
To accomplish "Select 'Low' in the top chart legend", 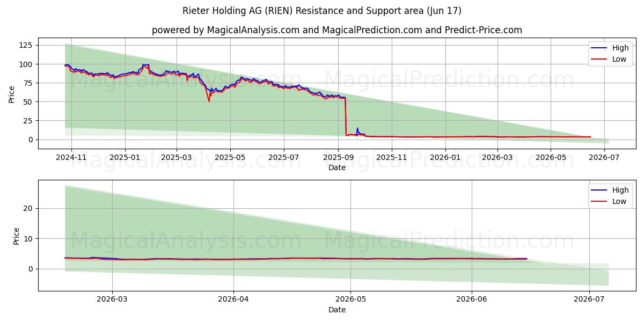I will coord(619,59).
